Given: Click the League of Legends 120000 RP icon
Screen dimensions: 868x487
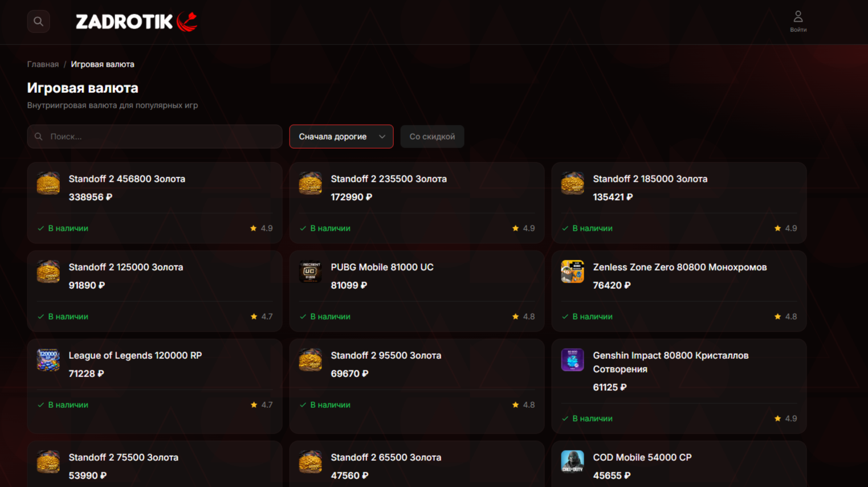Looking at the screenshot, I should point(48,360).
